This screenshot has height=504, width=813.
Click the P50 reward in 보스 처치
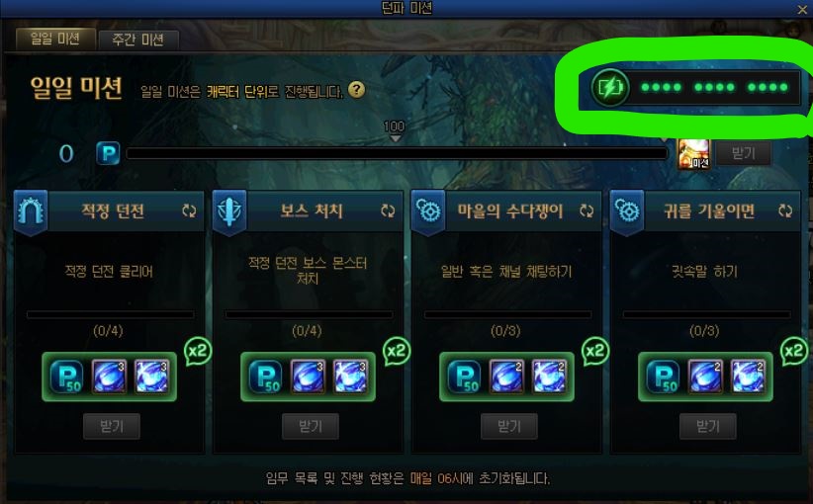[x=266, y=377]
